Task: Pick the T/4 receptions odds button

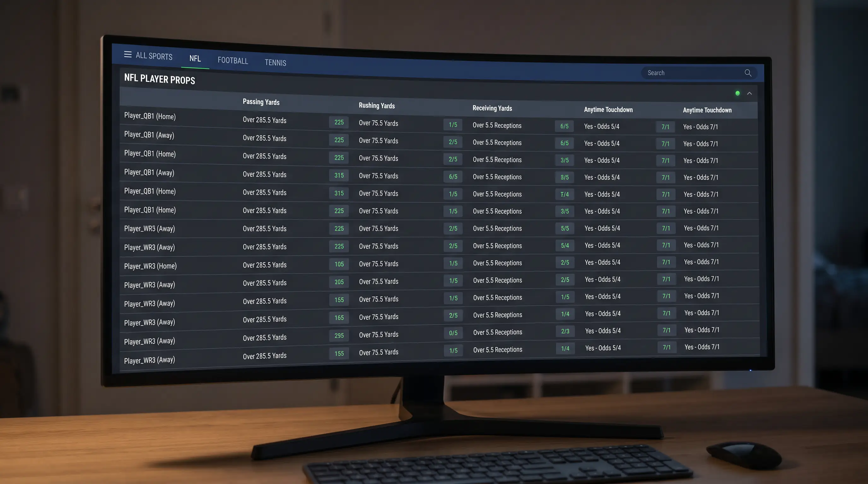Action: pos(565,194)
